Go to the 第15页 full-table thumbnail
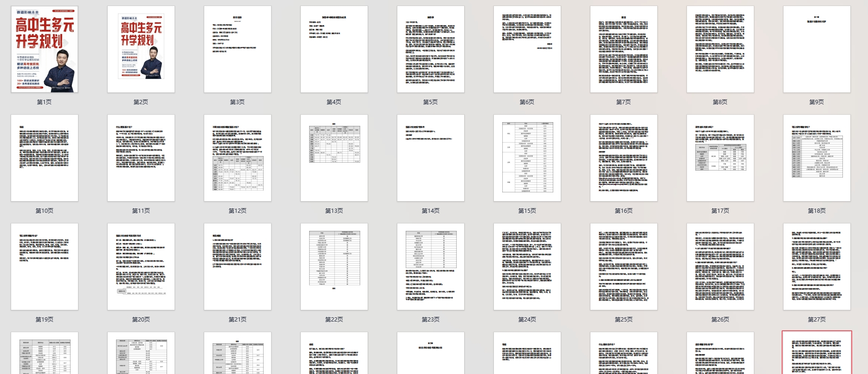868x374 pixels. click(x=527, y=158)
